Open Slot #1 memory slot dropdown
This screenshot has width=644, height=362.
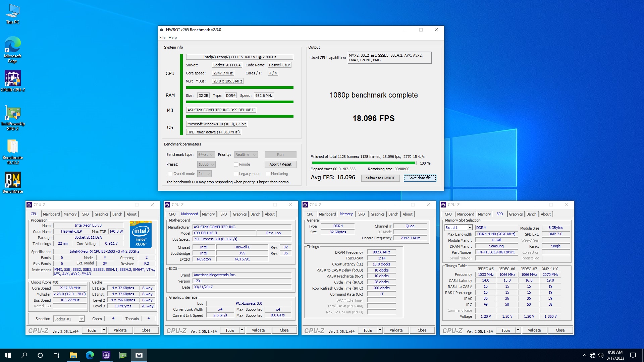(x=458, y=228)
